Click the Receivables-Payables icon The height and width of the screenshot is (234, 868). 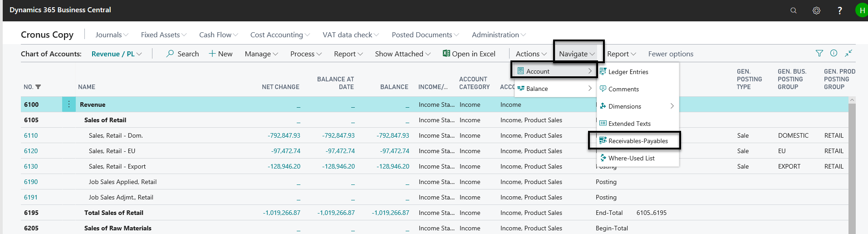(603, 140)
